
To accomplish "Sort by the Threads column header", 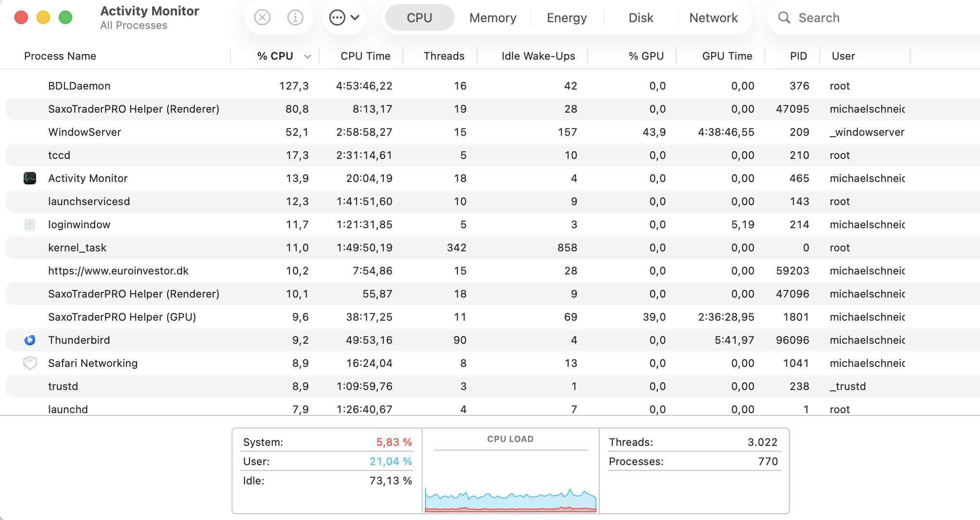I will click(443, 56).
